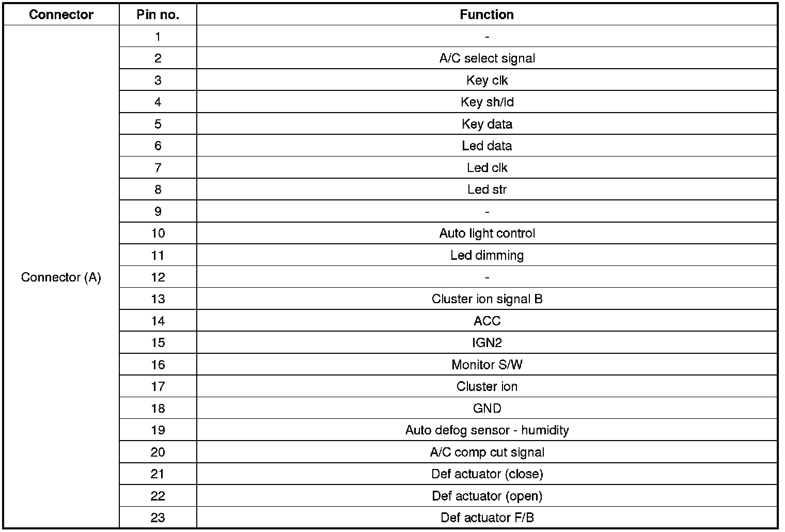Click the IGN2 function cell
The height and width of the screenshot is (532, 785).
pyautogui.click(x=486, y=342)
